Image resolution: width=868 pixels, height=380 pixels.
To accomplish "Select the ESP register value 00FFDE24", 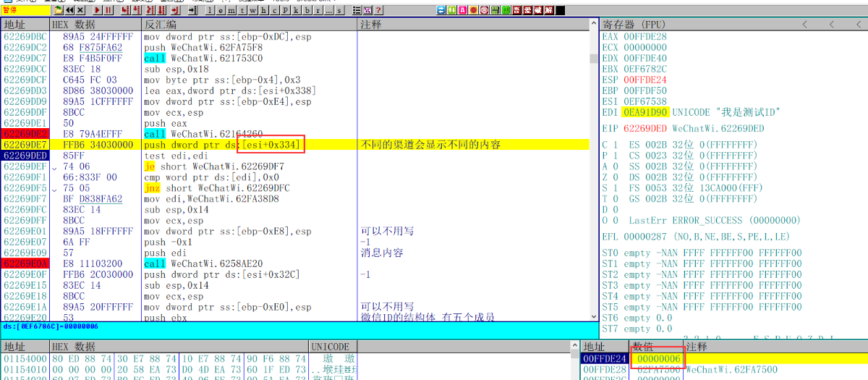I will [645, 80].
